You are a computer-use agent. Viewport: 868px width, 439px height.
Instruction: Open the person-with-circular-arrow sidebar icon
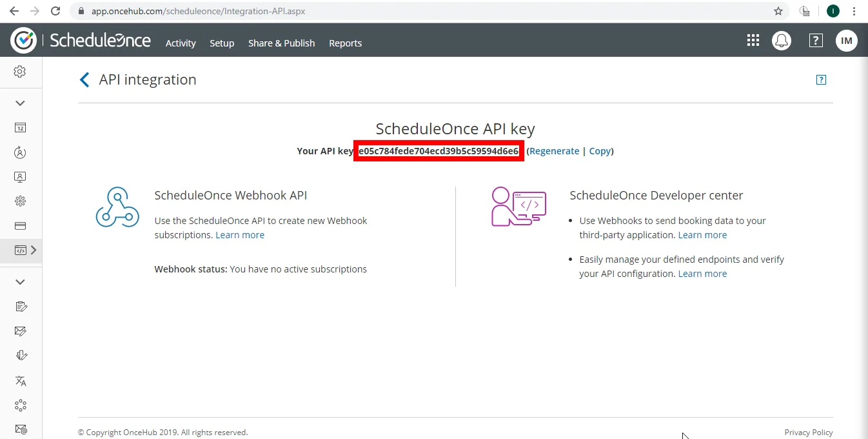pyautogui.click(x=20, y=152)
